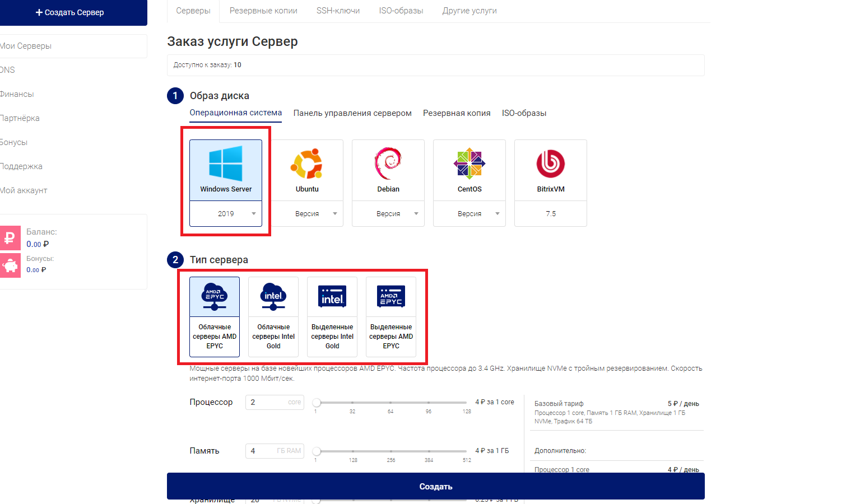Open the ISO-образы top tab
Image resolution: width=860 pixels, height=504 pixels.
pyautogui.click(x=401, y=11)
